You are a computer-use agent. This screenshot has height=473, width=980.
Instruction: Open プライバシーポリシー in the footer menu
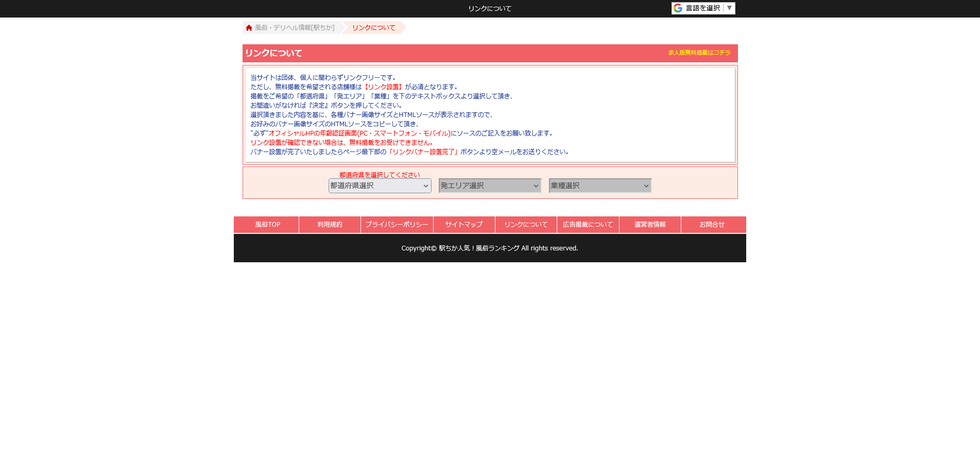coord(397,225)
